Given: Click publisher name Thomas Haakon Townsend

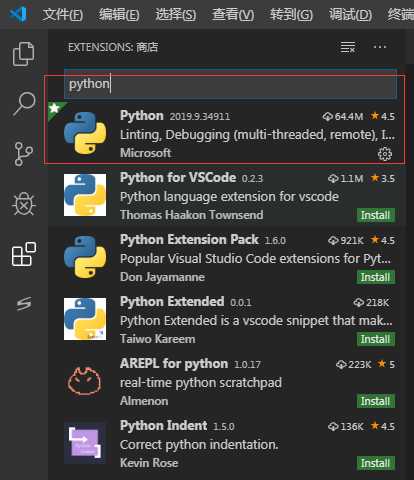Looking at the screenshot, I should click(x=192, y=215).
